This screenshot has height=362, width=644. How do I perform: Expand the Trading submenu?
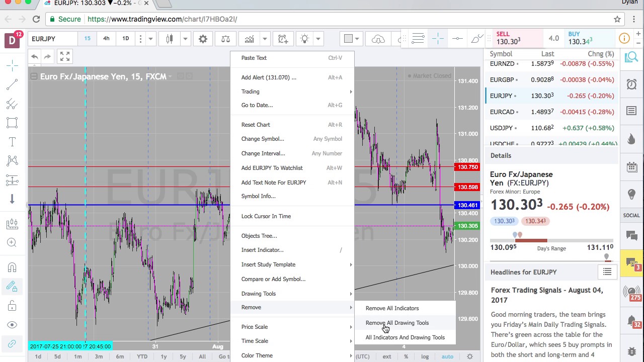click(x=292, y=92)
